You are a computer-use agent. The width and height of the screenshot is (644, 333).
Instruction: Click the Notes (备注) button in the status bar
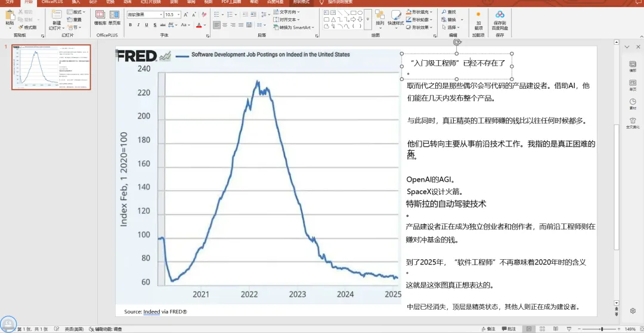coord(489,329)
